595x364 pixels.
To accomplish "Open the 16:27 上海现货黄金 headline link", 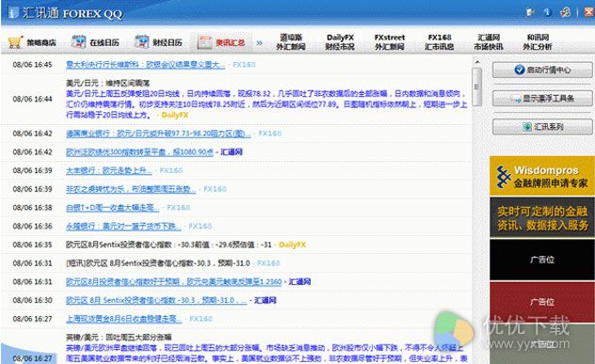I will coord(123,319).
